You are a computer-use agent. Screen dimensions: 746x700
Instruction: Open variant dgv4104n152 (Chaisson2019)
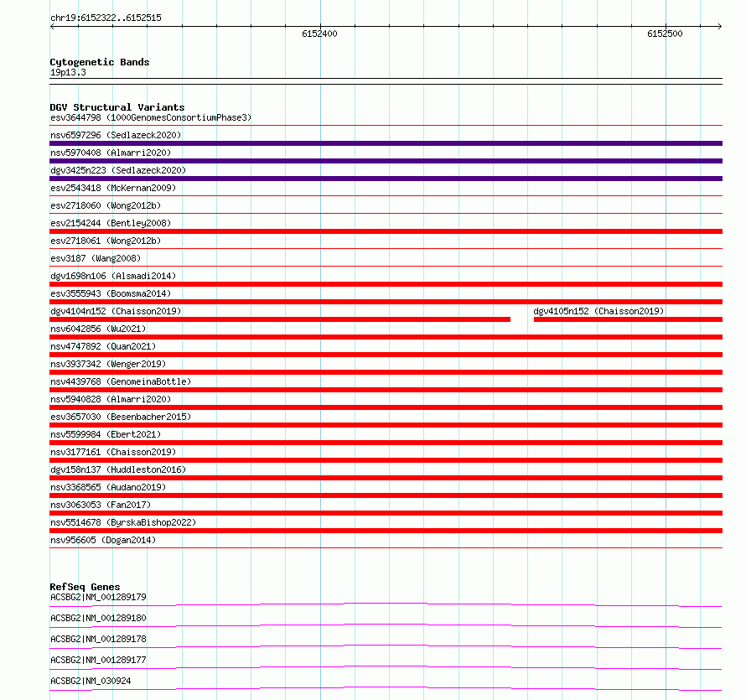[x=116, y=311]
